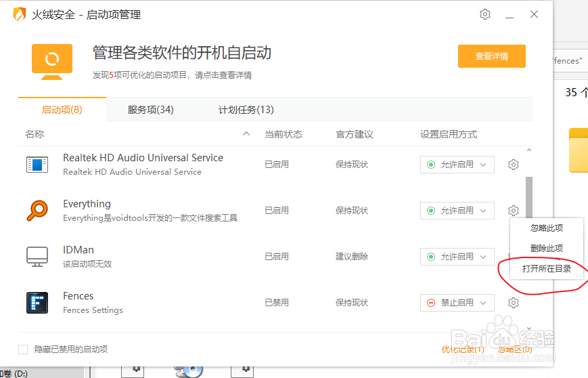Image resolution: width=588 pixels, height=378 pixels.
Task: Click the startup list scrollbar thumb
Action: point(529,197)
